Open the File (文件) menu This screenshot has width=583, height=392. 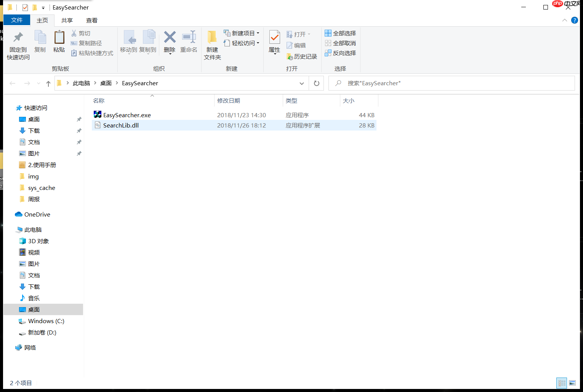(x=16, y=20)
